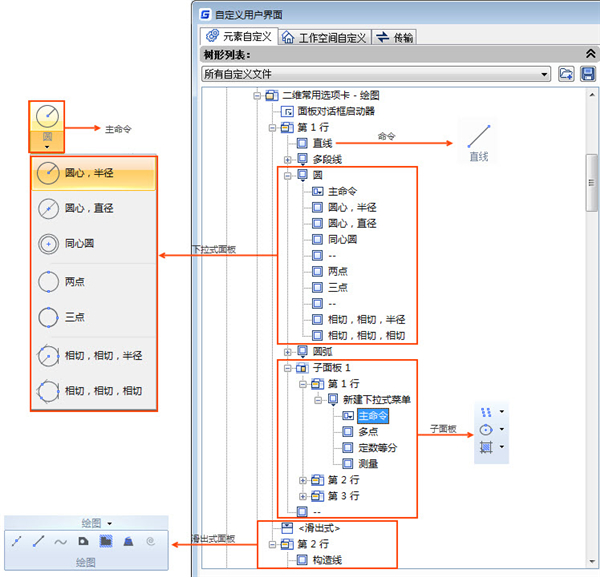
Task: Click the wipeout icon in 绘图 panel
Action: click(x=106, y=541)
